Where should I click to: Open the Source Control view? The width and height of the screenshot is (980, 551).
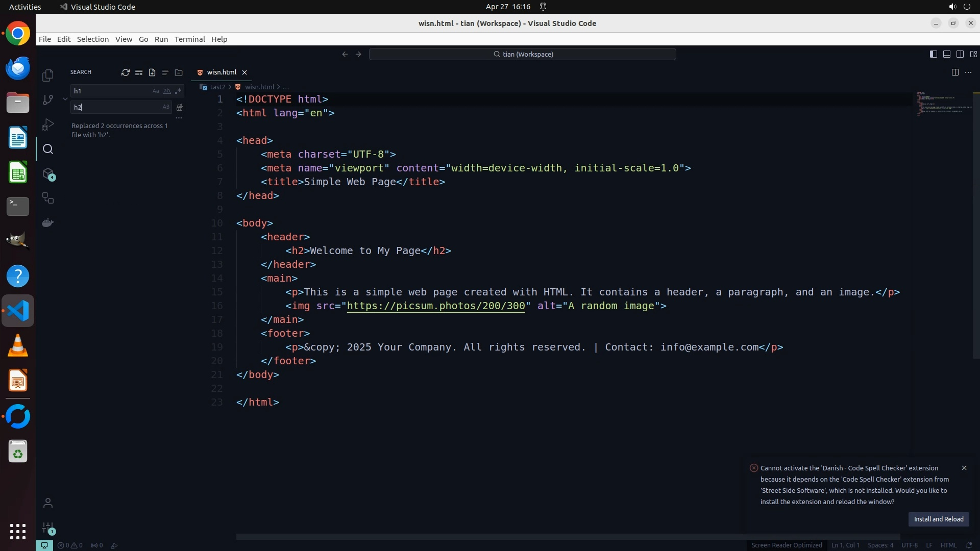[x=48, y=100]
